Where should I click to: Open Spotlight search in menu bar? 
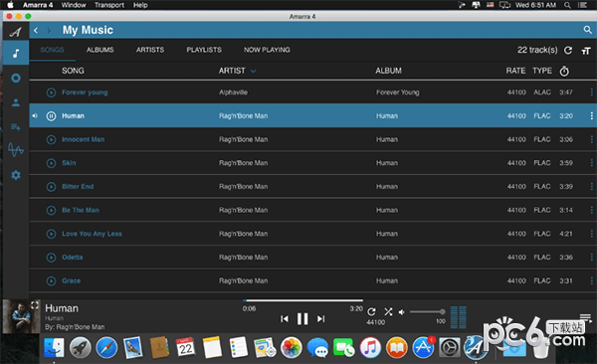point(567,5)
